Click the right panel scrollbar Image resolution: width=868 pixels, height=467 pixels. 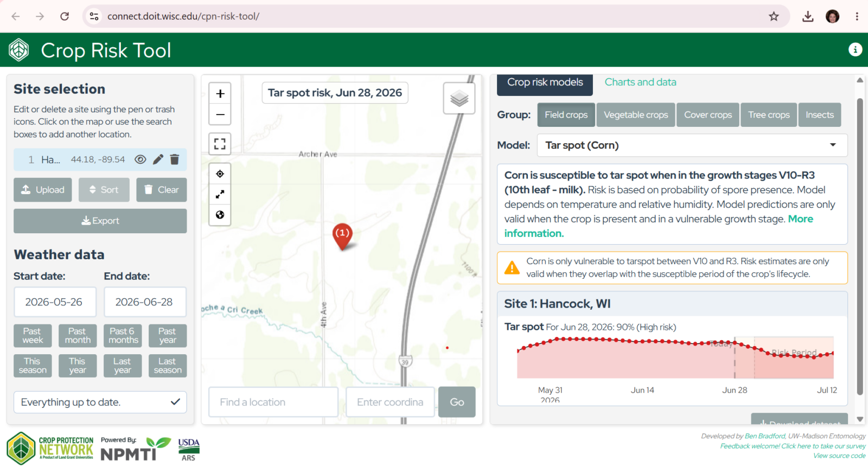860,247
